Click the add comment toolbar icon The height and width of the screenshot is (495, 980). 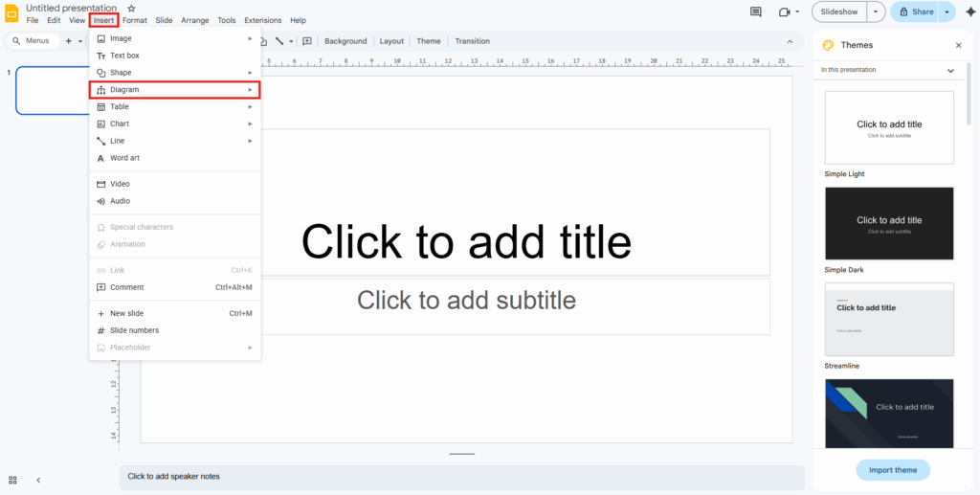307,41
